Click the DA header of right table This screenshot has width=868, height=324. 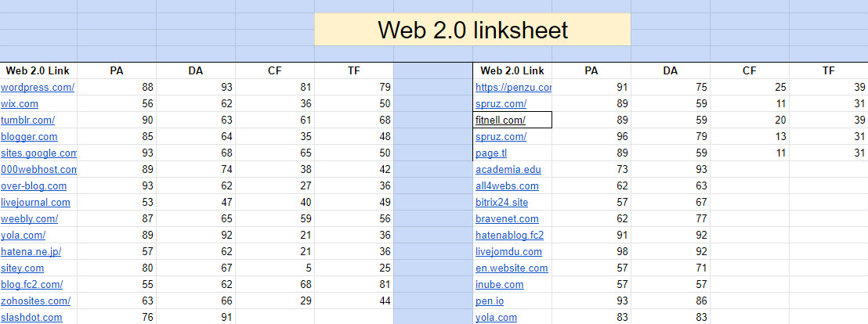[x=671, y=70]
